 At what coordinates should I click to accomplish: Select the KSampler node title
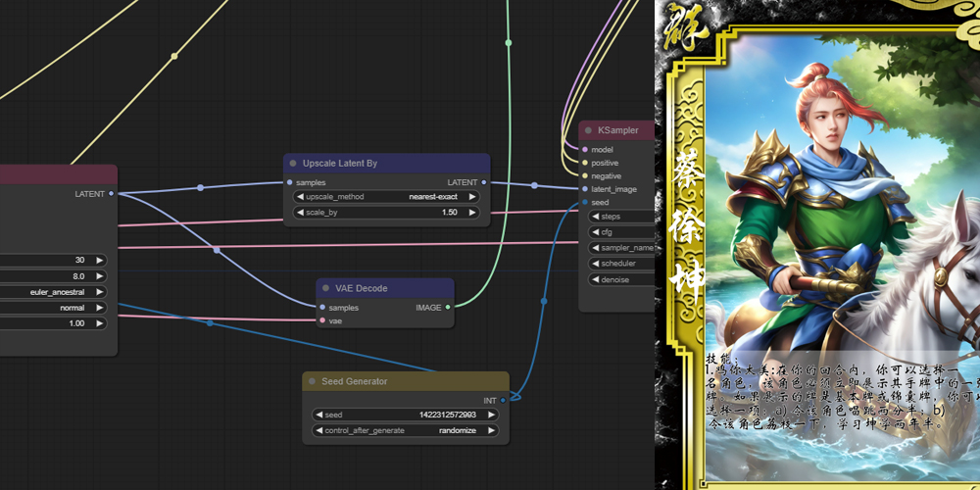coord(618,130)
